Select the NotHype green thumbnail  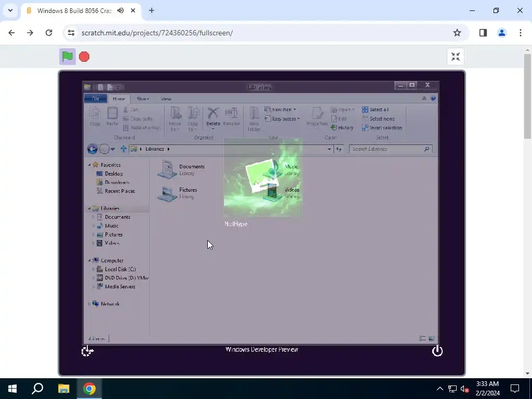(x=263, y=178)
